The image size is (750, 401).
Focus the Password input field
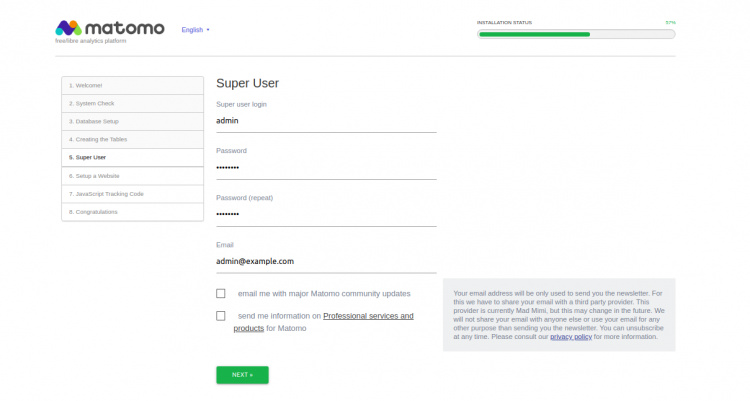(326, 168)
